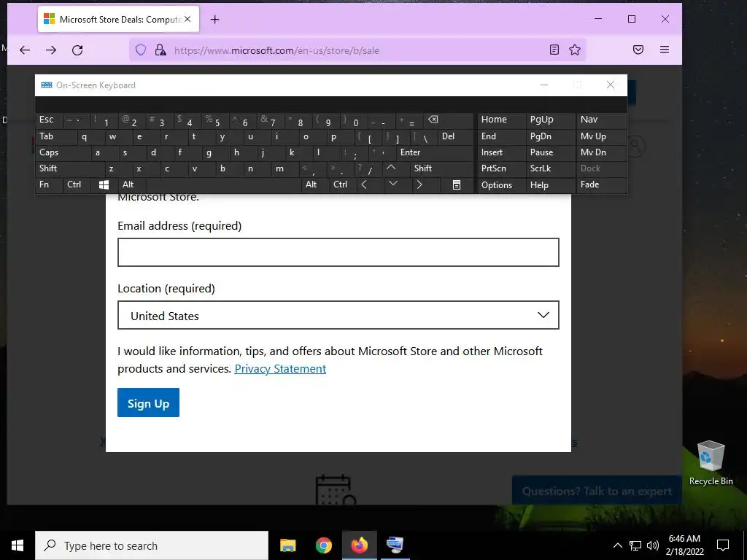
Task: Click the PgDn key
Action: 549,136
